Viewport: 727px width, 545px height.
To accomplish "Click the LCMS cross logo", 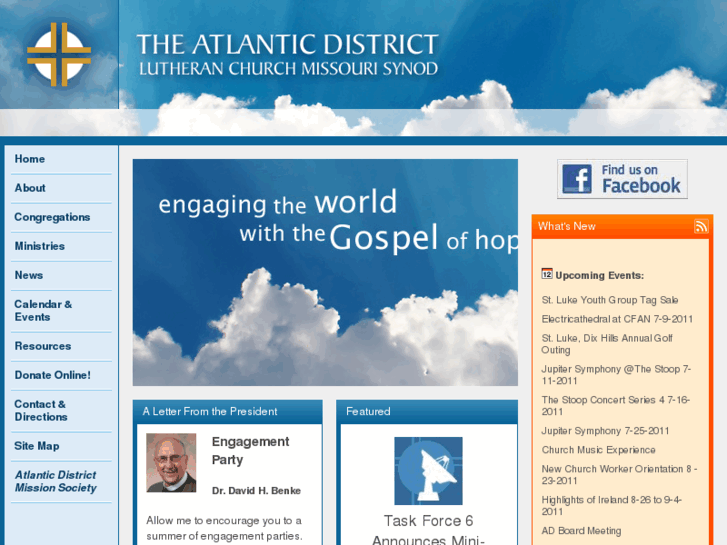I will [59, 54].
